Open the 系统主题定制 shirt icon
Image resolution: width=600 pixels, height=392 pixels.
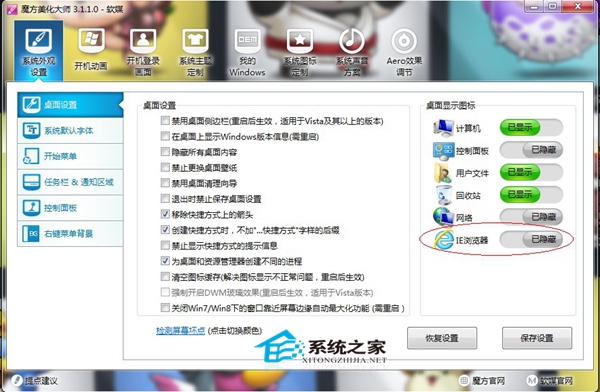195,52
